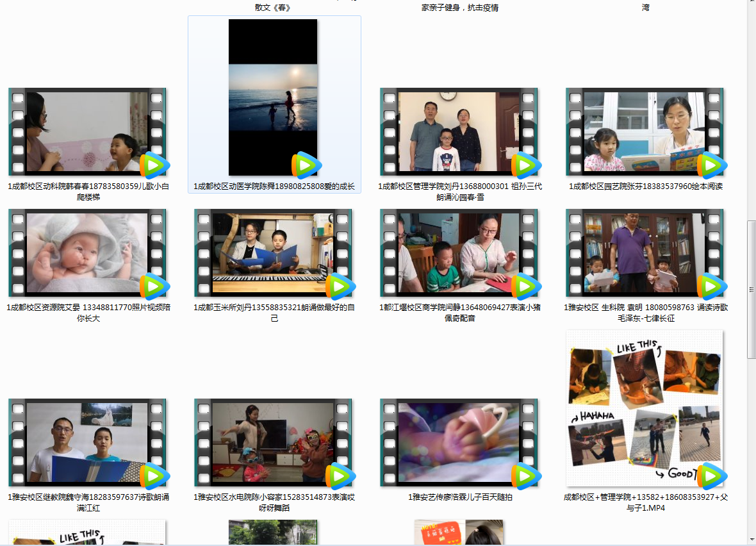Viewport: 756px width, 546px height.
Task: Select the 沁园春·雪 family recitation thumbnail
Action: pos(459,131)
